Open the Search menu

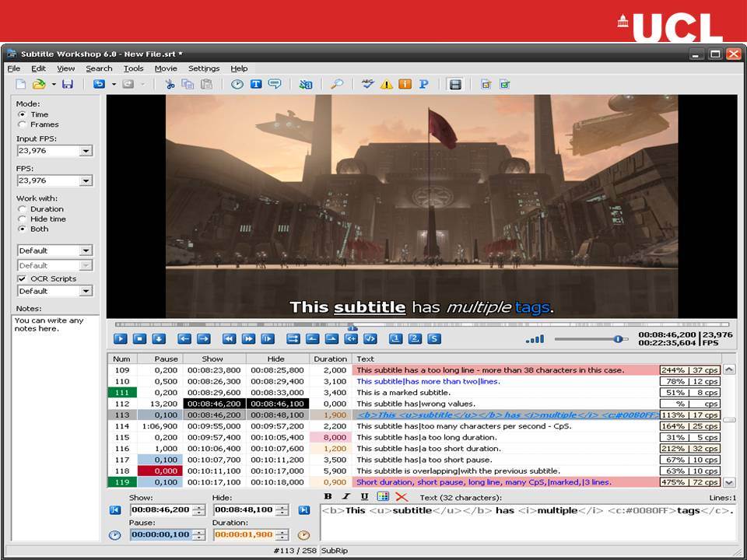point(99,68)
